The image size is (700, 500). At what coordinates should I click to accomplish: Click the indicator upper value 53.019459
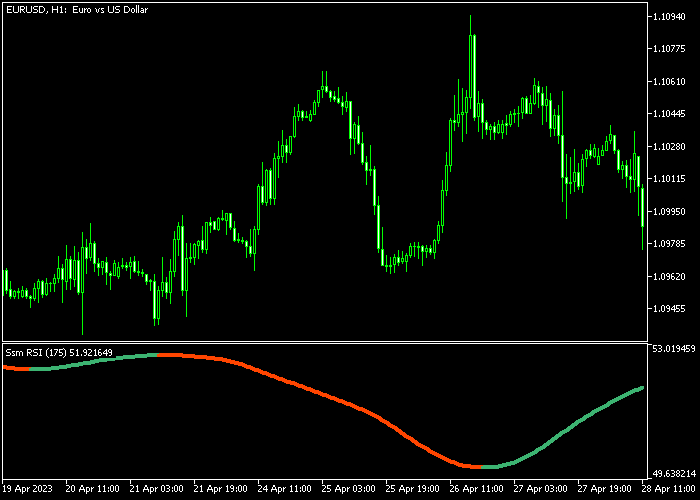674,349
